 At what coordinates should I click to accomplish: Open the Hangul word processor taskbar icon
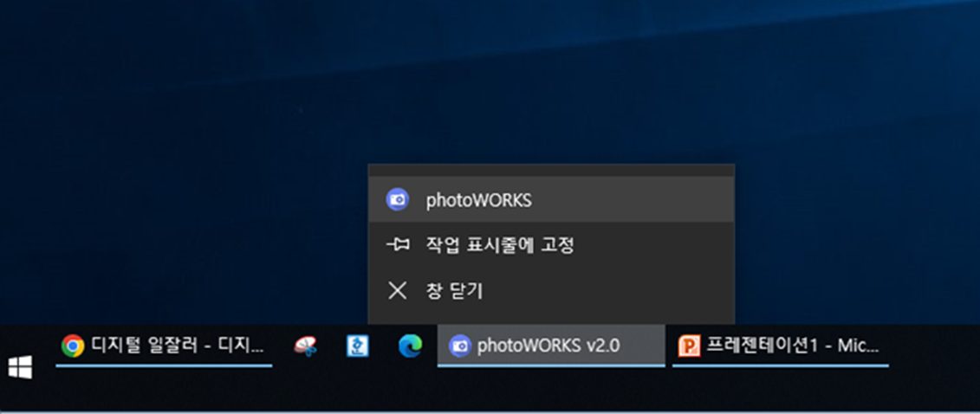pos(358,346)
